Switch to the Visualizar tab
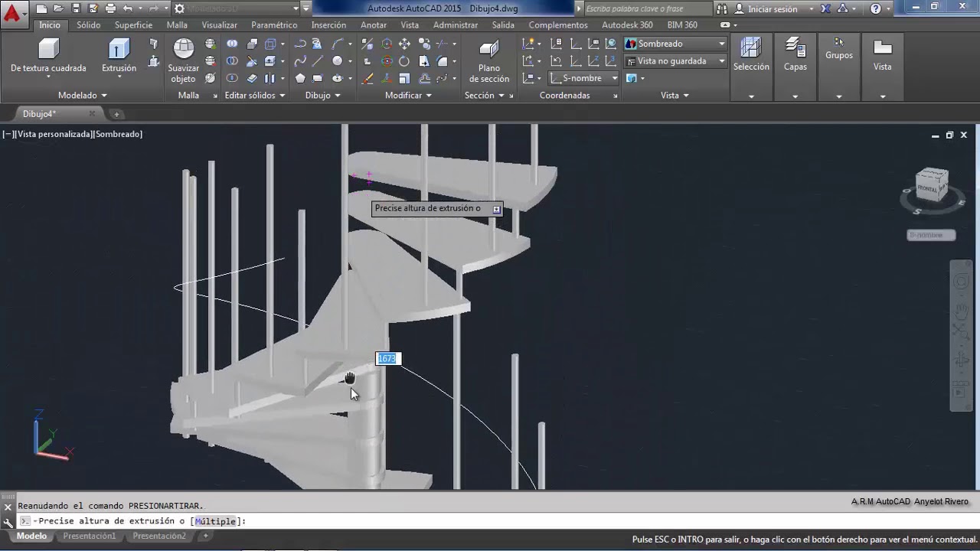This screenshot has height=551, width=980. coord(219,25)
